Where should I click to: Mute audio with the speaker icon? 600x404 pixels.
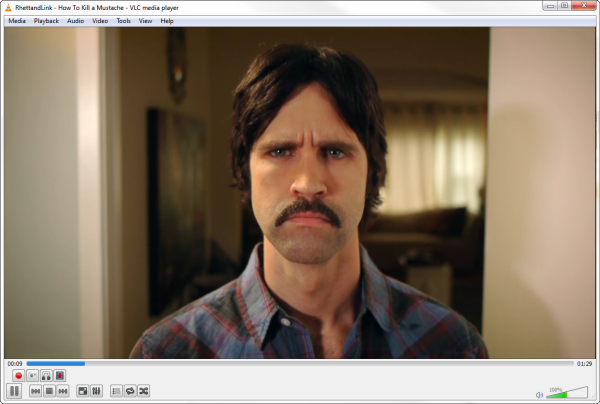click(x=539, y=394)
